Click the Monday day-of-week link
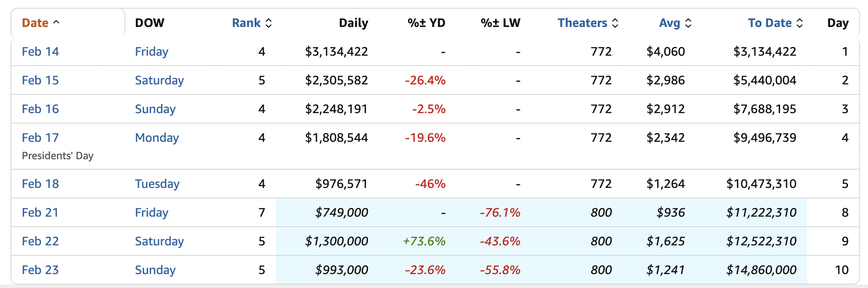 coord(157,138)
